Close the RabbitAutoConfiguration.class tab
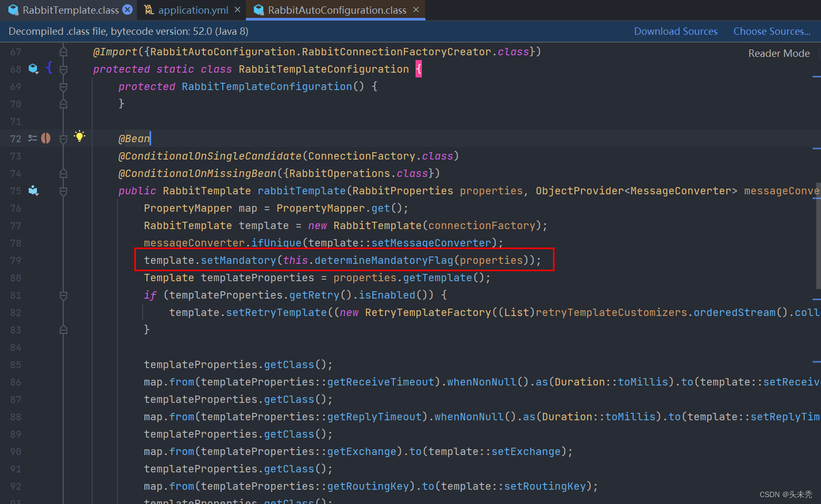The height and width of the screenshot is (504, 821). click(x=416, y=9)
